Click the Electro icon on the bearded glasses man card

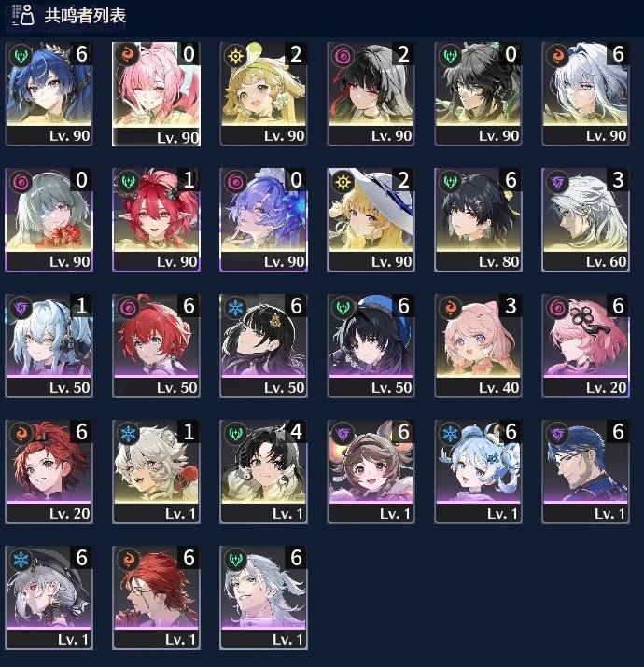557,435
